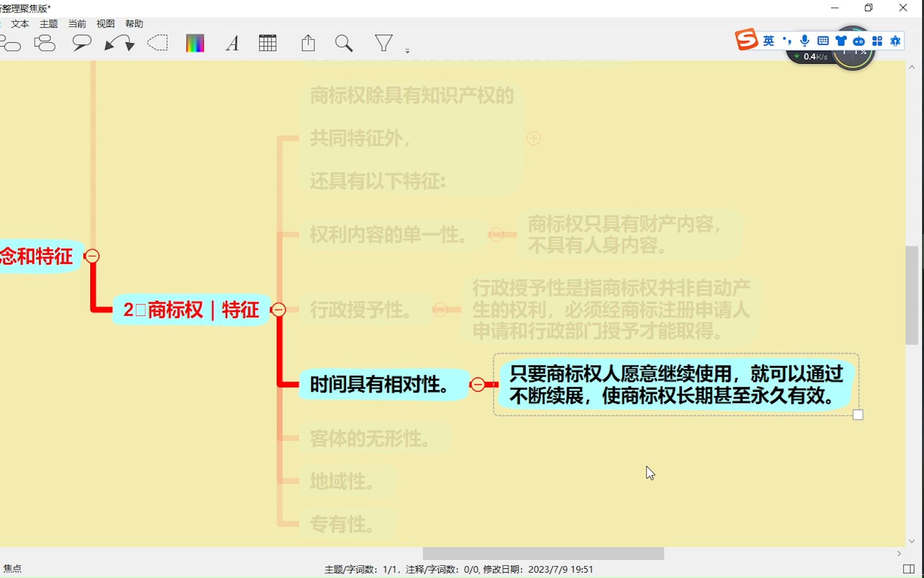Select the dashed boundary tool
Screen dimensions: 924x578
coord(158,43)
